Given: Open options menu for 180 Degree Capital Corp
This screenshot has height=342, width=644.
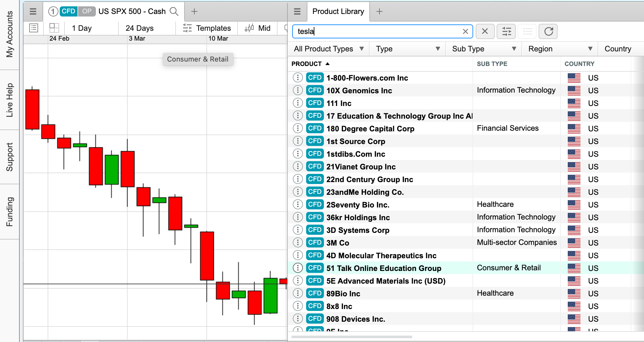Looking at the screenshot, I should tap(298, 128).
